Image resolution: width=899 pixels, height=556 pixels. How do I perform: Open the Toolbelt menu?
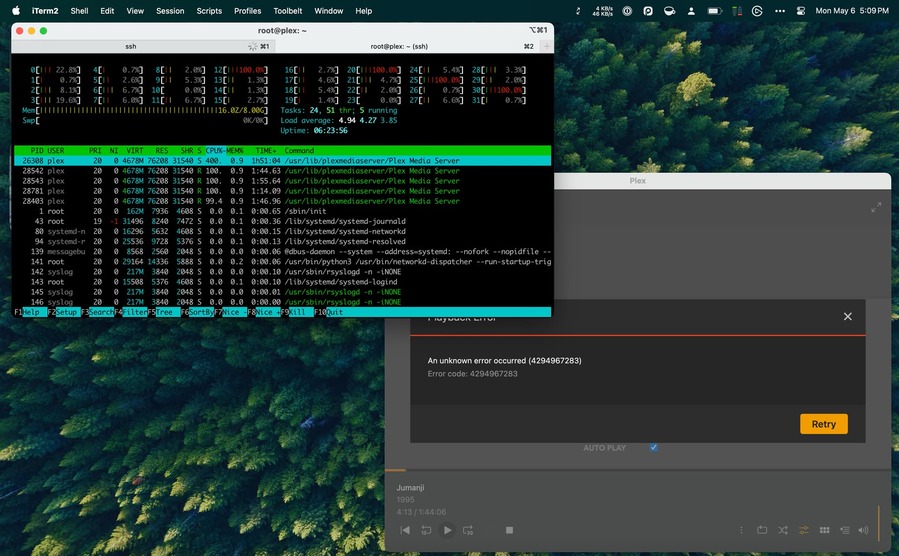[288, 10]
